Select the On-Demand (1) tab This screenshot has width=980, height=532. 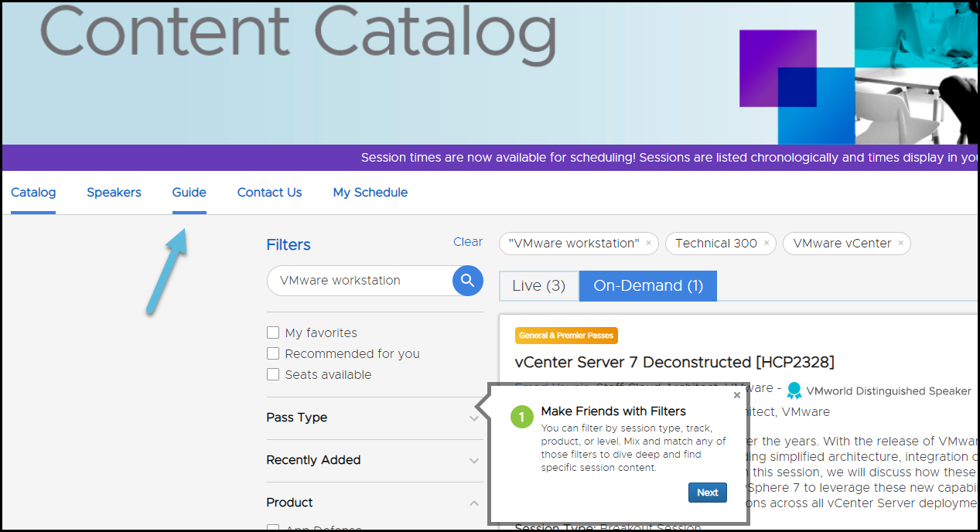pyautogui.click(x=648, y=286)
